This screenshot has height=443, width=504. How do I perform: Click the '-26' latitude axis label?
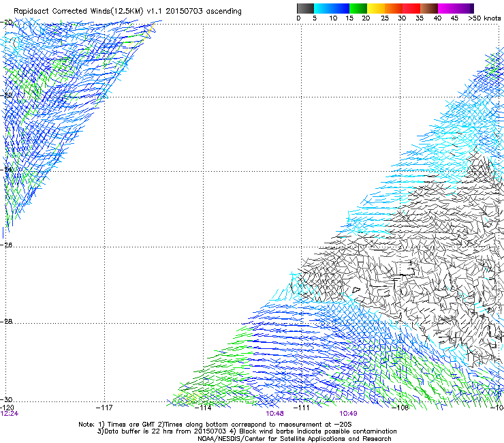point(6,245)
